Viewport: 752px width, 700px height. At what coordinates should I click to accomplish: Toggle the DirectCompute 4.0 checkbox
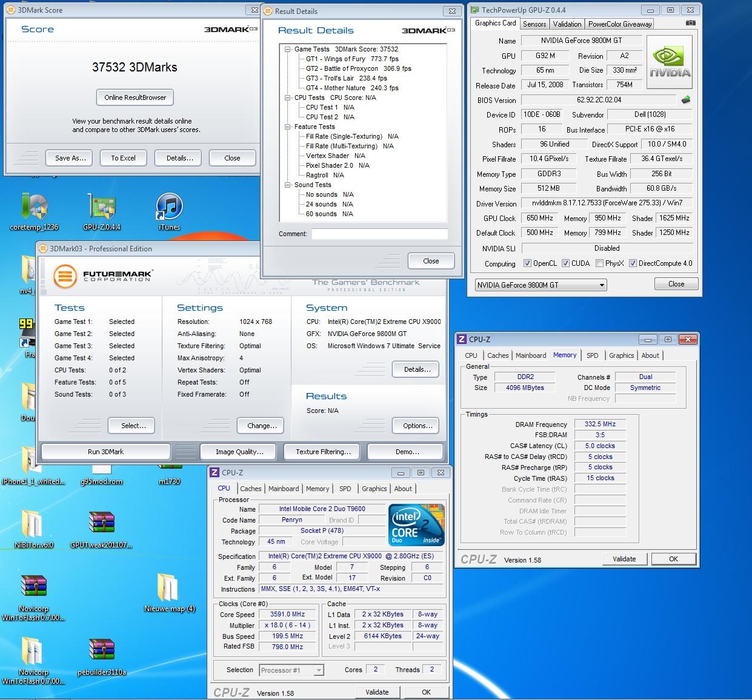pos(633,263)
